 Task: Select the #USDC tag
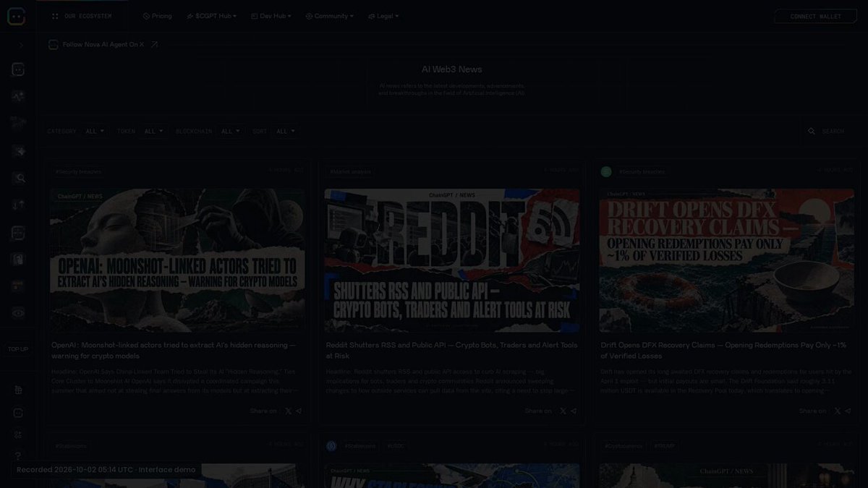[x=396, y=446]
